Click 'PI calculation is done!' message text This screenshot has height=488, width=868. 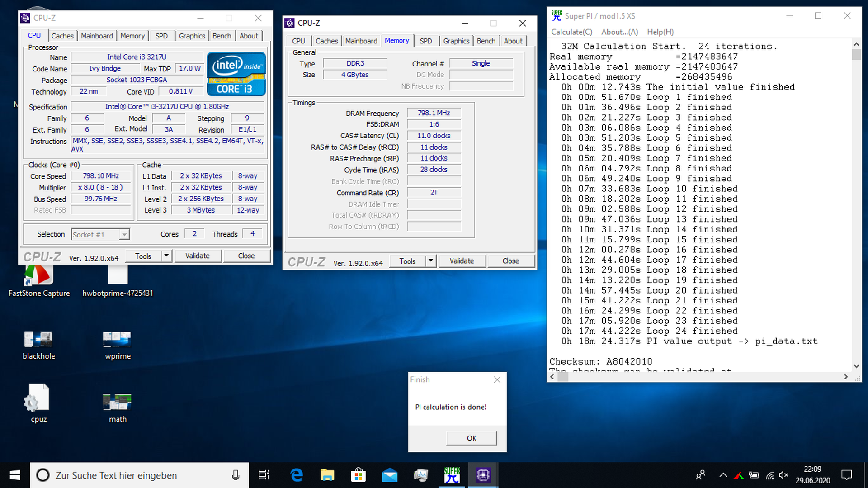point(451,407)
